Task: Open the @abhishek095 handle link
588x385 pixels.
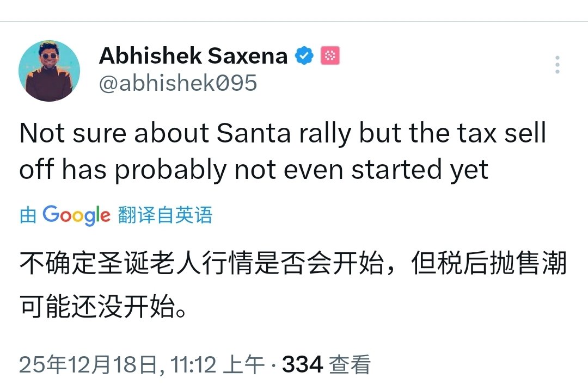Action: tap(178, 83)
